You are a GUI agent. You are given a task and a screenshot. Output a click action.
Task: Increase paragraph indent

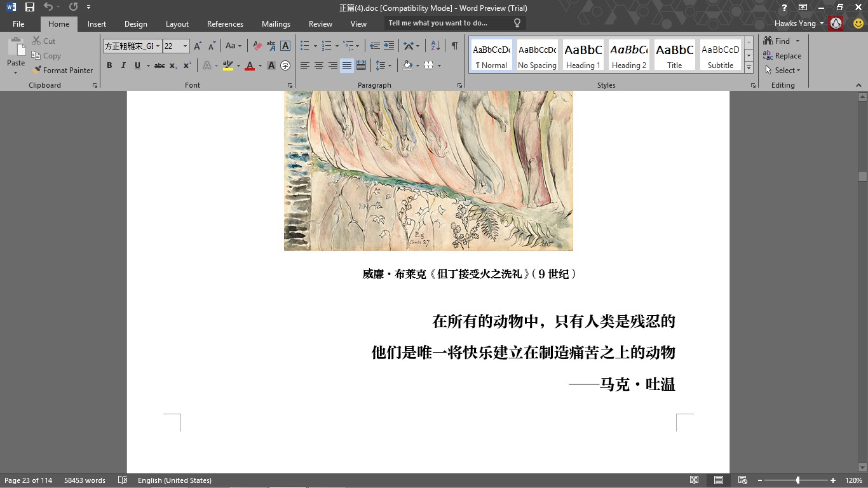tap(389, 46)
